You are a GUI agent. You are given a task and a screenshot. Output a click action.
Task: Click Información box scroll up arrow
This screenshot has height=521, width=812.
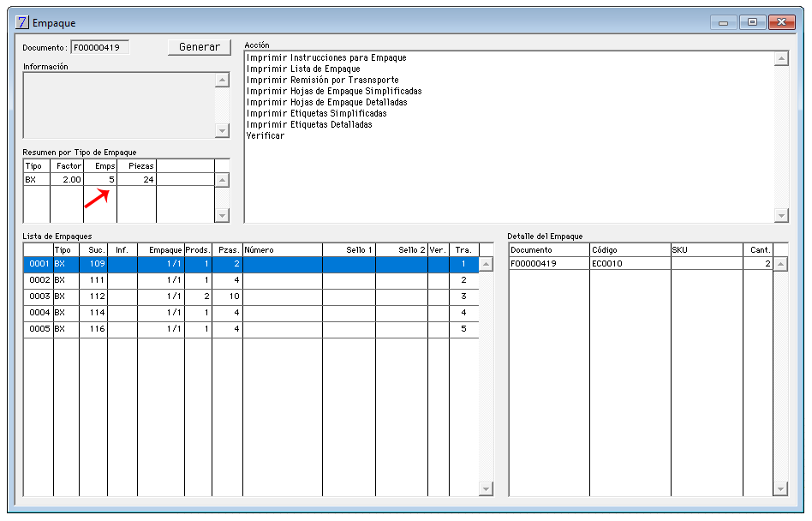point(222,80)
